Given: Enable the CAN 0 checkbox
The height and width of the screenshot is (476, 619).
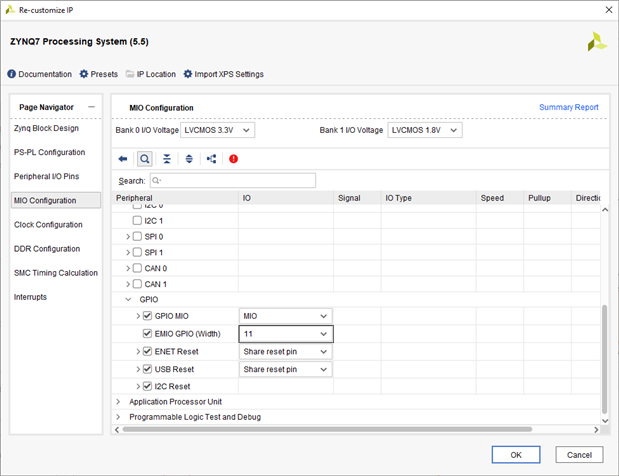Looking at the screenshot, I should click(137, 268).
